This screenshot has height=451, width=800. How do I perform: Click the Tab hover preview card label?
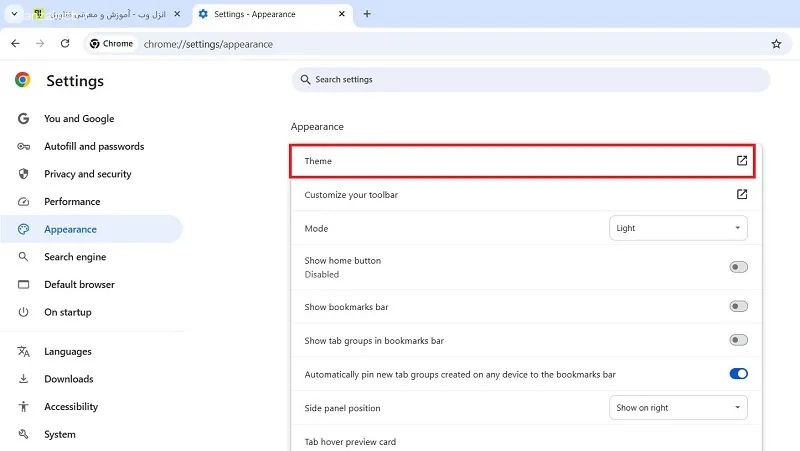(x=350, y=442)
